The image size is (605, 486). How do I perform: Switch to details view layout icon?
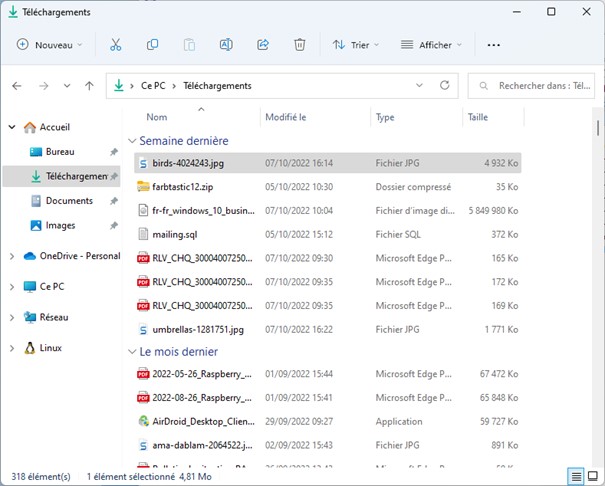pyautogui.click(x=576, y=476)
